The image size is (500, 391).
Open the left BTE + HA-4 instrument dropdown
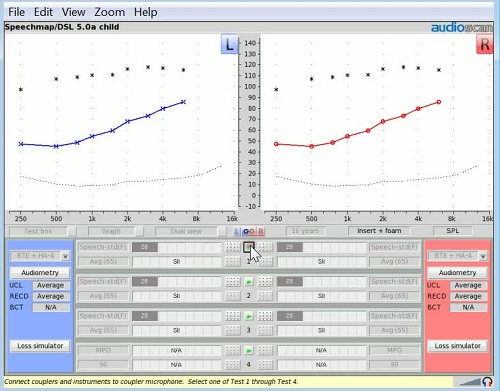click(x=40, y=256)
